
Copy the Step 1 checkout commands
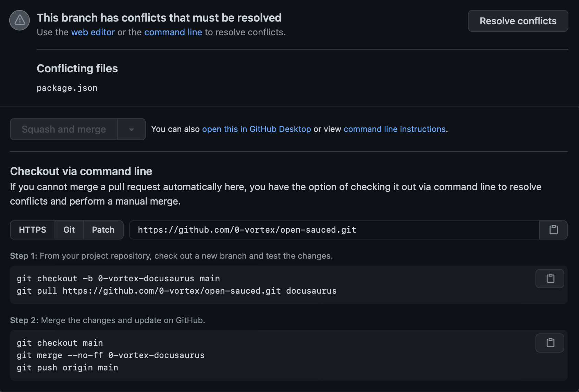(x=550, y=278)
